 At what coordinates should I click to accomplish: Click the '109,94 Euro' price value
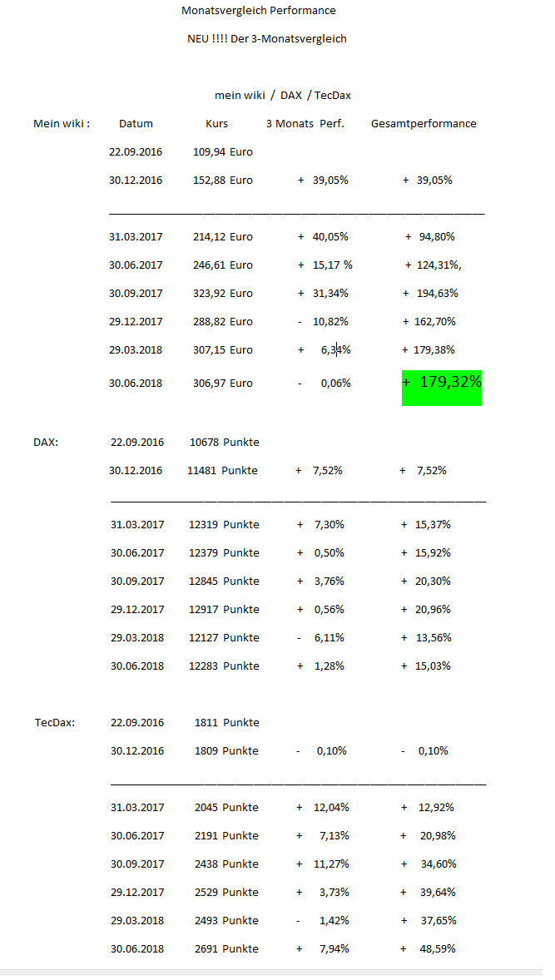click(x=222, y=152)
